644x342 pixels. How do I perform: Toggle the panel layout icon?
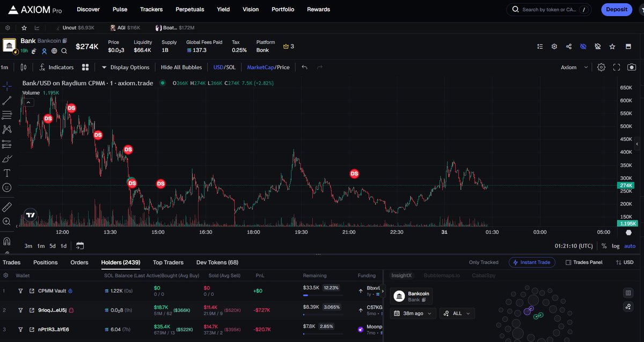[628, 47]
